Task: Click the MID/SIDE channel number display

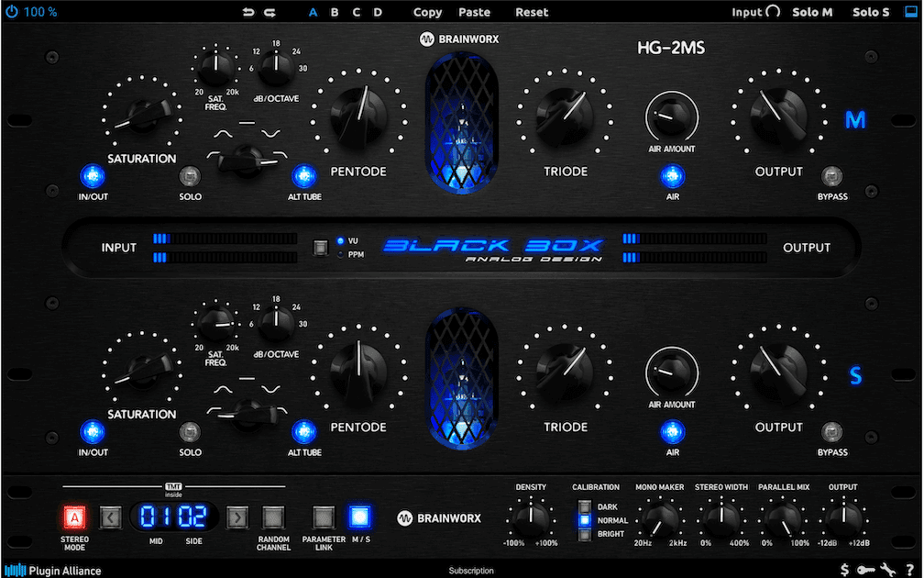Action: click(174, 517)
